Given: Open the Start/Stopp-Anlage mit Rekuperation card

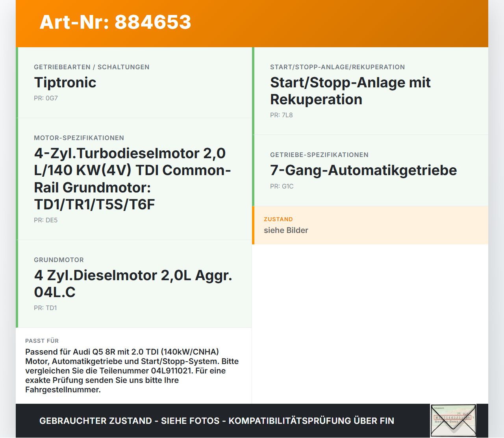Looking at the screenshot, I should pos(370,91).
